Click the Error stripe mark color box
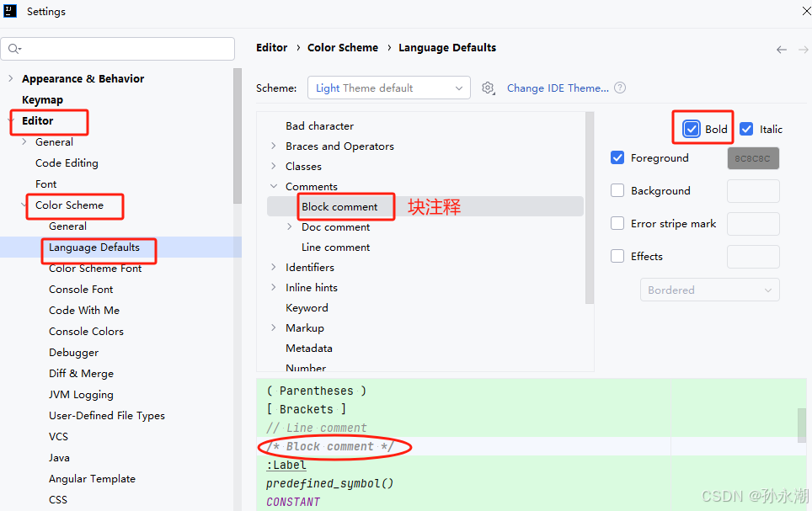This screenshot has width=812, height=511. [x=753, y=224]
